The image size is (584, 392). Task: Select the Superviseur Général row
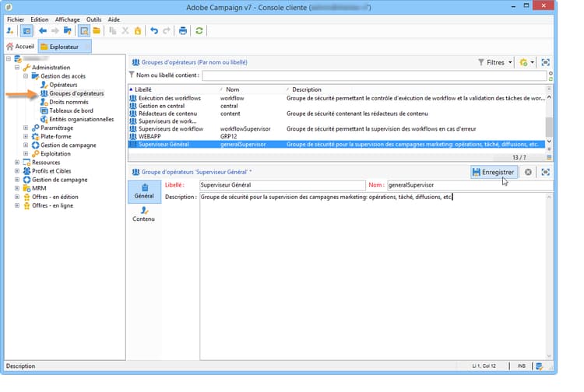(336, 145)
